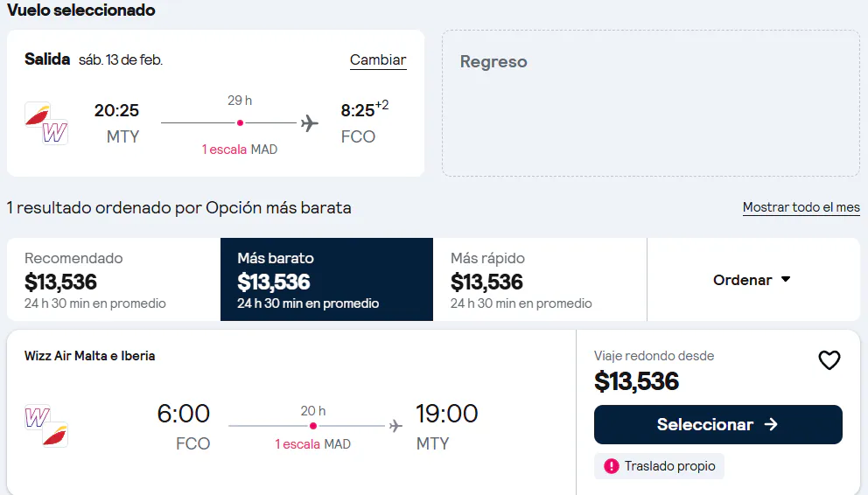Click the Wizz Air and Iberia logo on return result

click(46, 425)
